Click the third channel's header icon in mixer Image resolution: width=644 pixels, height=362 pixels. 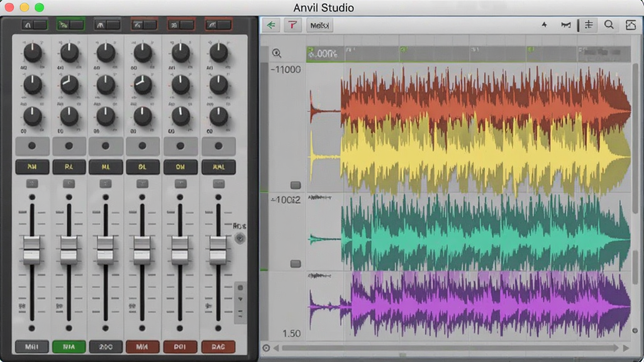point(100,25)
